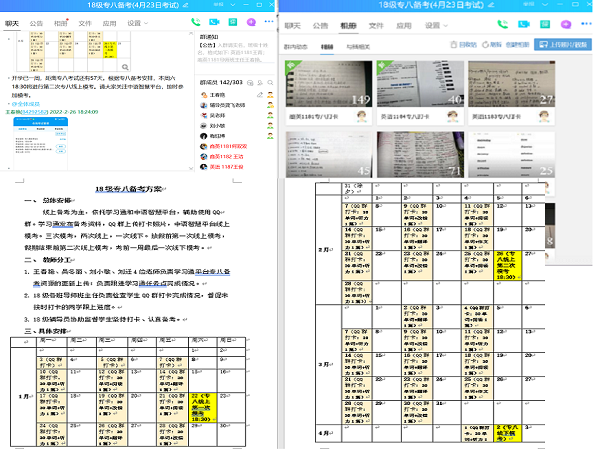Open album thumbnail showing 40 photos

420,84
